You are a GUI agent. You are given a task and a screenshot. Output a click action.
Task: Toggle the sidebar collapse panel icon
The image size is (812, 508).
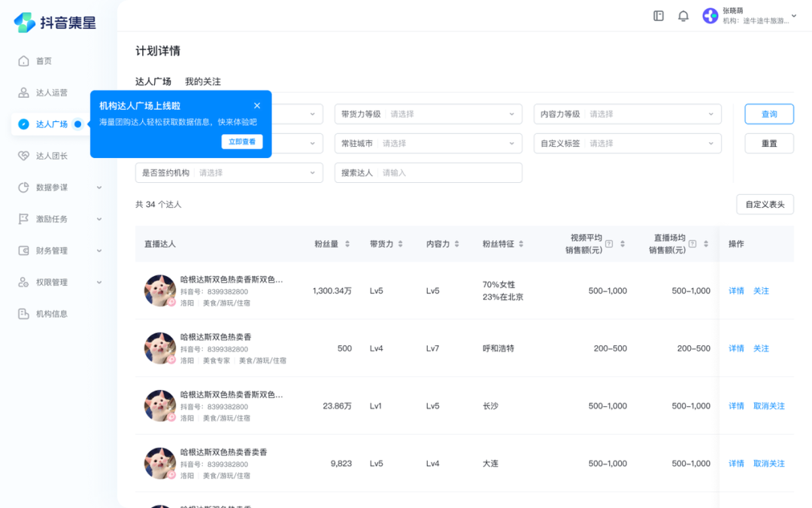tap(659, 15)
